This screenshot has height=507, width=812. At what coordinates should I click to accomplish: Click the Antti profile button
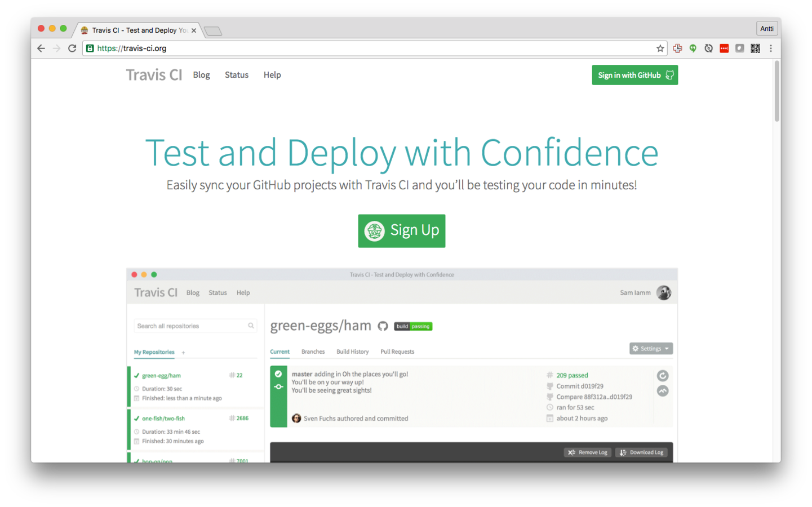pyautogui.click(x=766, y=29)
